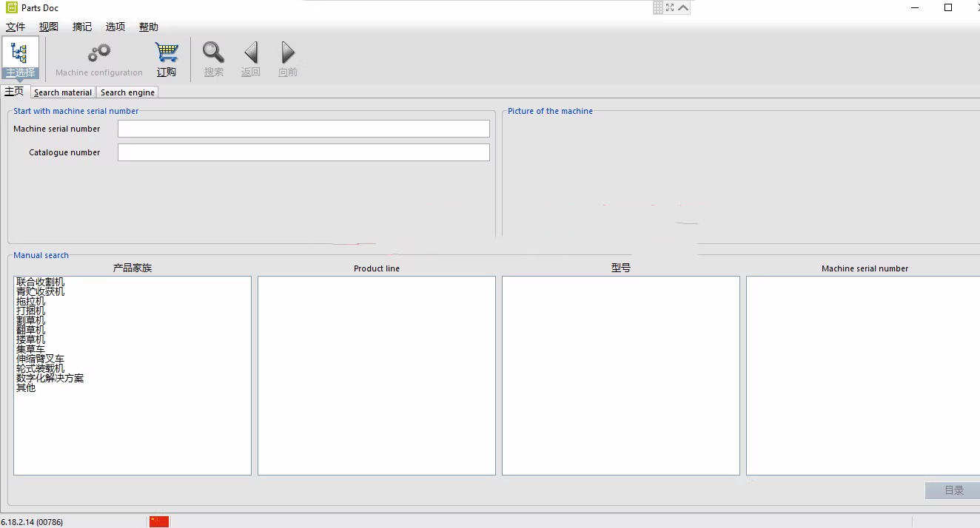Collapse top bar with chevron icon
The image size is (980, 528).
(x=683, y=7)
